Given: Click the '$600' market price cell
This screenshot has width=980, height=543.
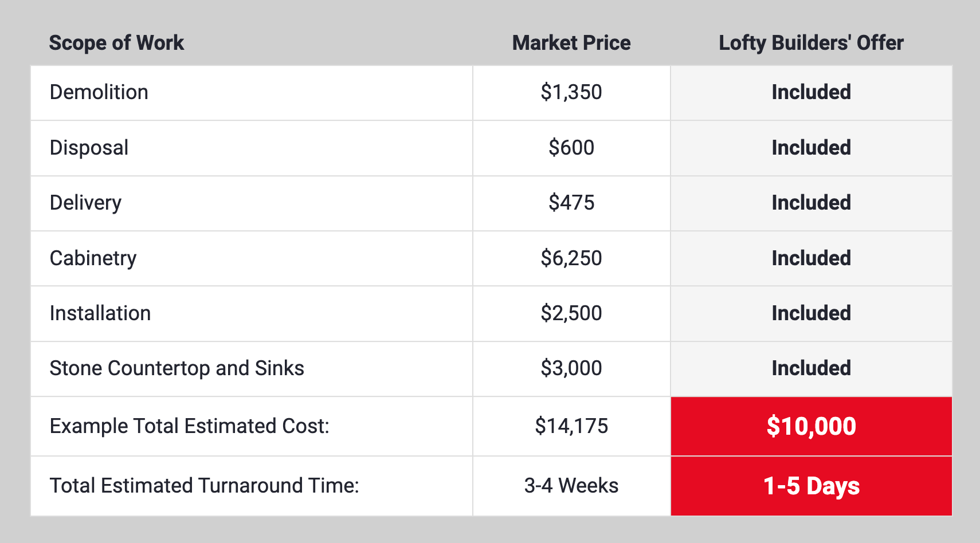Looking at the screenshot, I should click(571, 148).
